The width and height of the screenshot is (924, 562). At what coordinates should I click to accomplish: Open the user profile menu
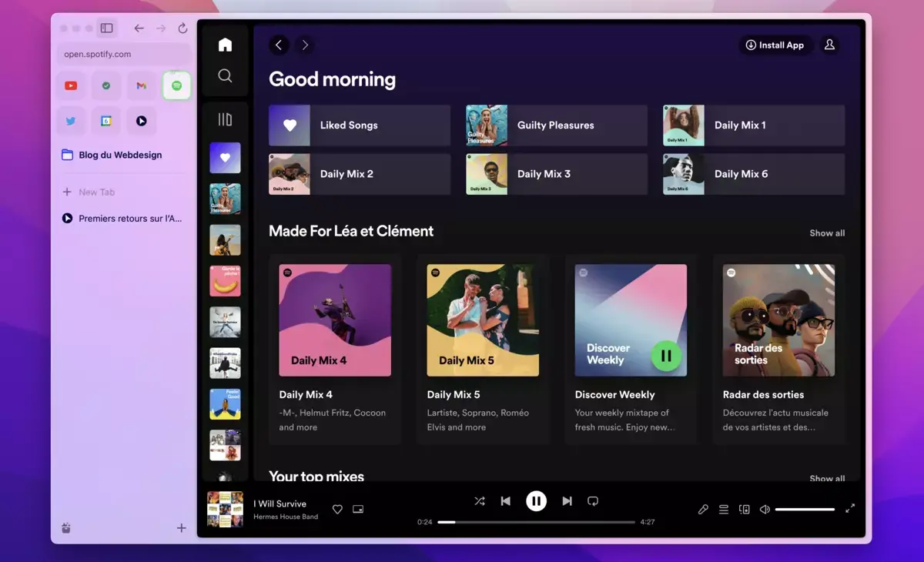click(x=829, y=45)
